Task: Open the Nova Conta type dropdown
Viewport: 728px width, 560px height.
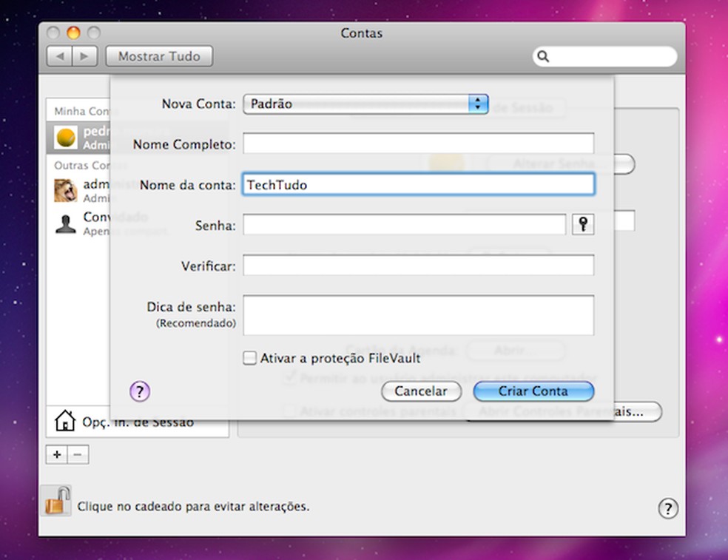Action: click(x=365, y=104)
